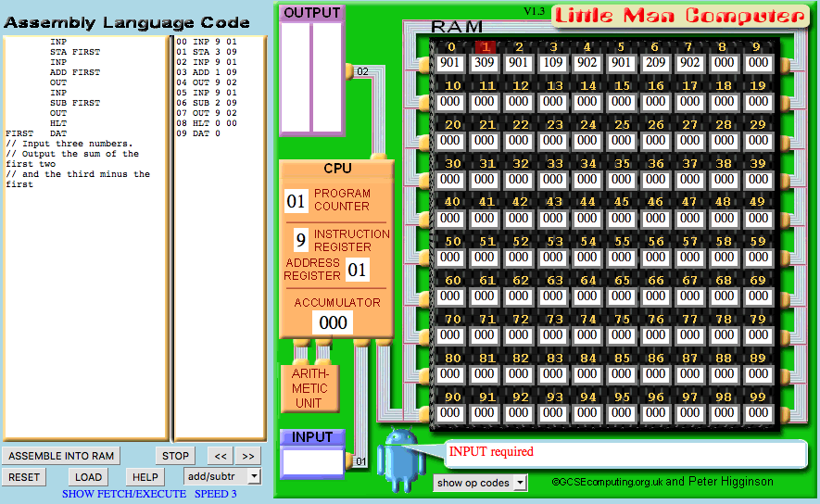Click the Instruction Register value 9
Screen dimensions: 820x504
click(x=301, y=240)
